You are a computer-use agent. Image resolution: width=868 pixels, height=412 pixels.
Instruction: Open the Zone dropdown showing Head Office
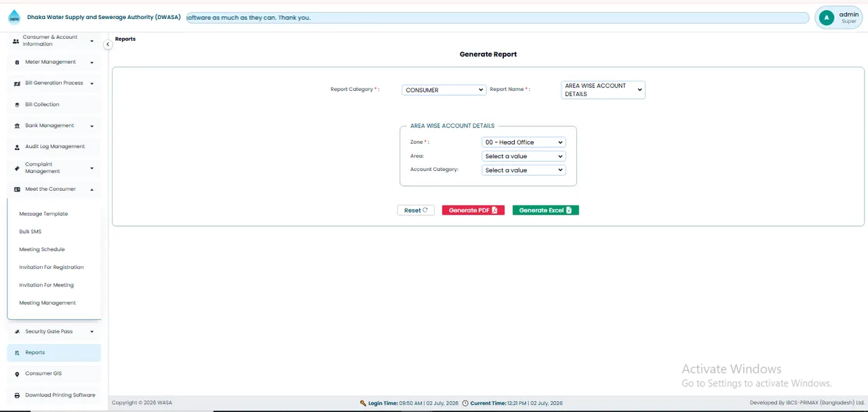pyautogui.click(x=524, y=143)
